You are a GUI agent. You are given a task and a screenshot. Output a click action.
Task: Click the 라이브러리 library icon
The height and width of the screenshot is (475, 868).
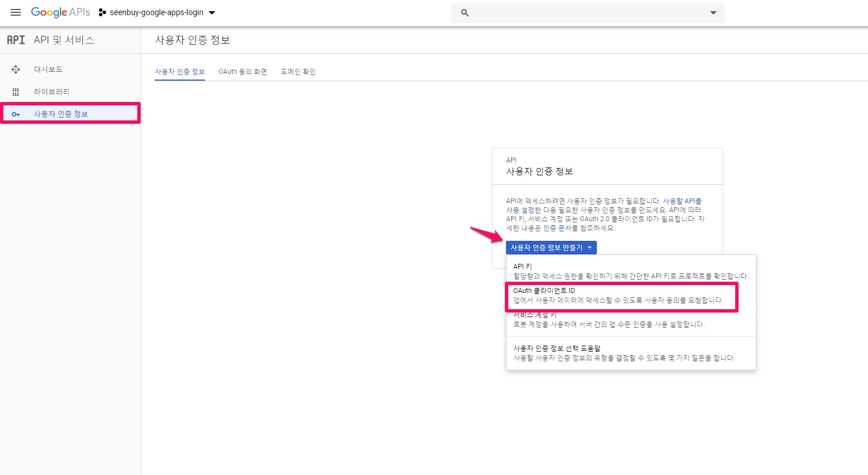(16, 92)
